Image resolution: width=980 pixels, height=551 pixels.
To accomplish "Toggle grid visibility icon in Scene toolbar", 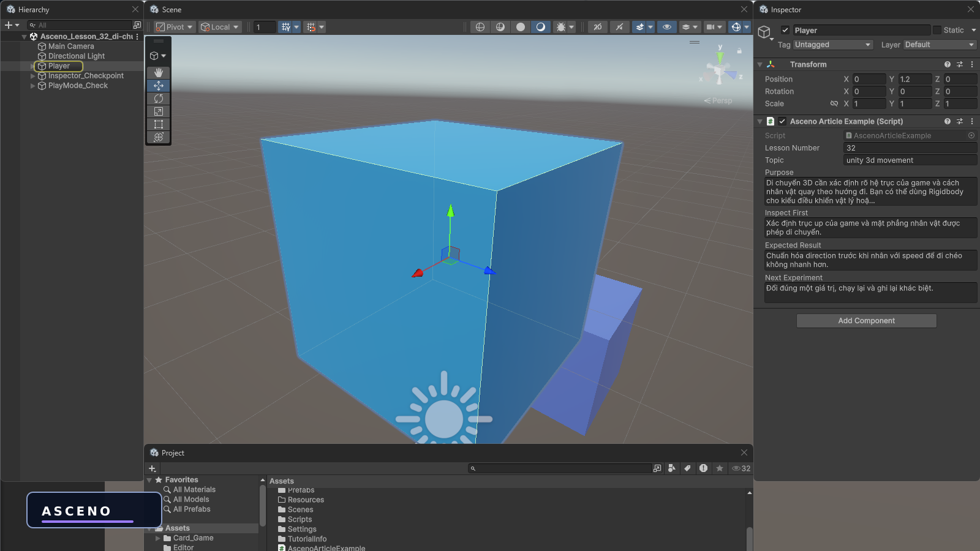I will click(x=285, y=27).
